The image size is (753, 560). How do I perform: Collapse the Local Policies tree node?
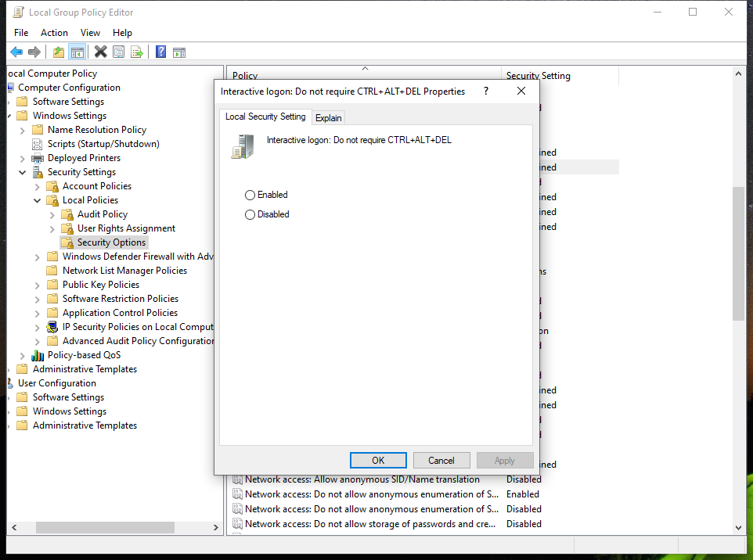tap(37, 200)
